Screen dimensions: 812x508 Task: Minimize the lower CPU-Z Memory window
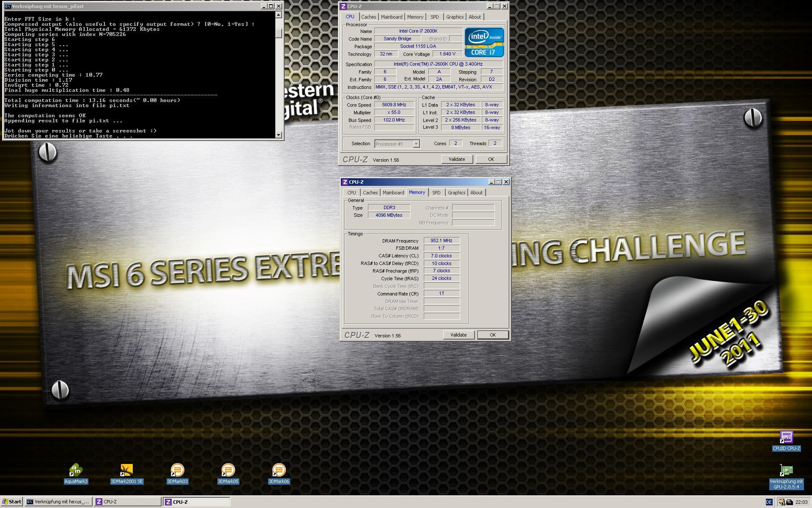click(491, 182)
